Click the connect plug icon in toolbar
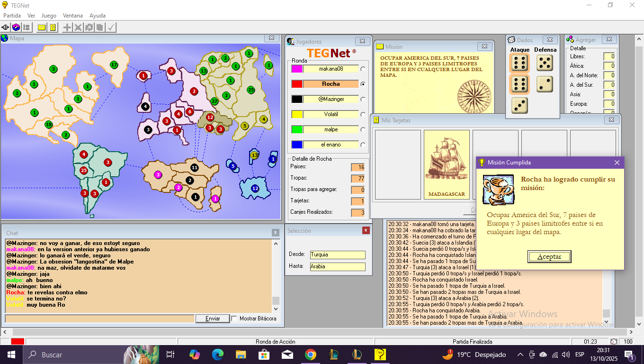Viewport: 644px width, 364px height. pyautogui.click(x=6, y=27)
